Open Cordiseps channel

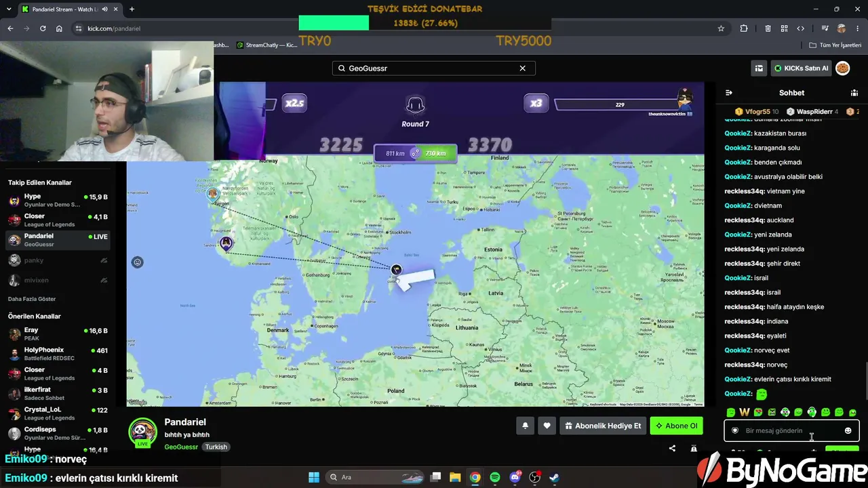pos(58,433)
